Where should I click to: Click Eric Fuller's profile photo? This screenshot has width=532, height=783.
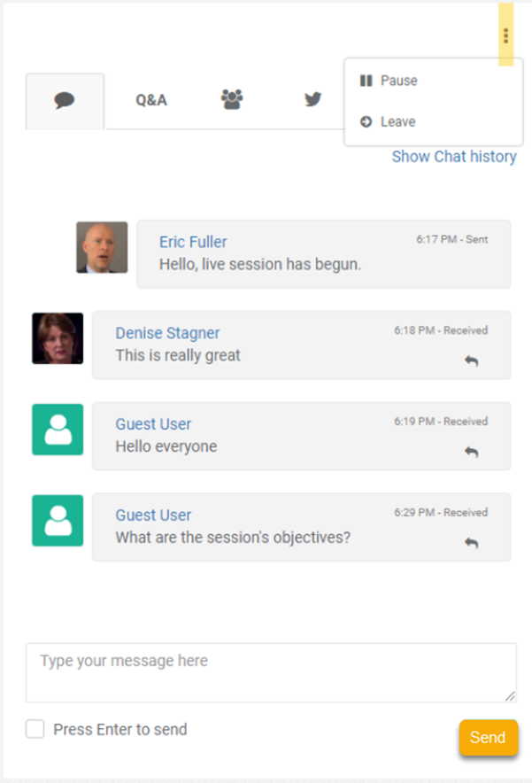pos(102,247)
